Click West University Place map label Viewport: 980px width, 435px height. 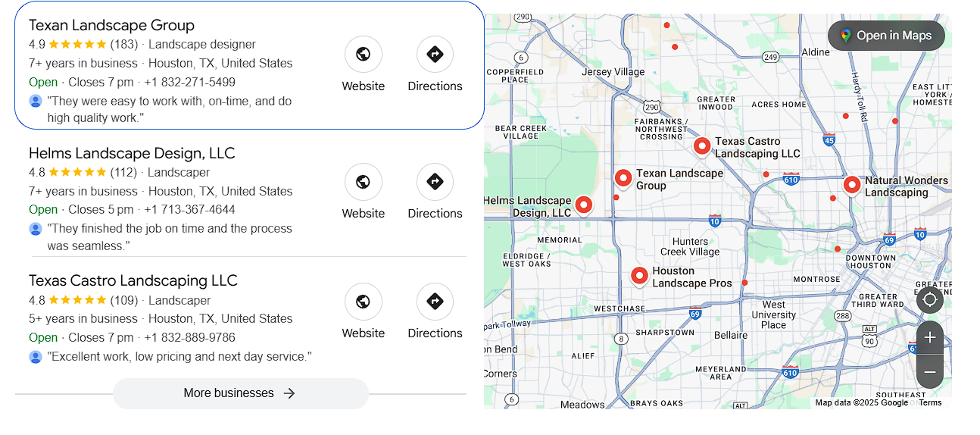773,315
